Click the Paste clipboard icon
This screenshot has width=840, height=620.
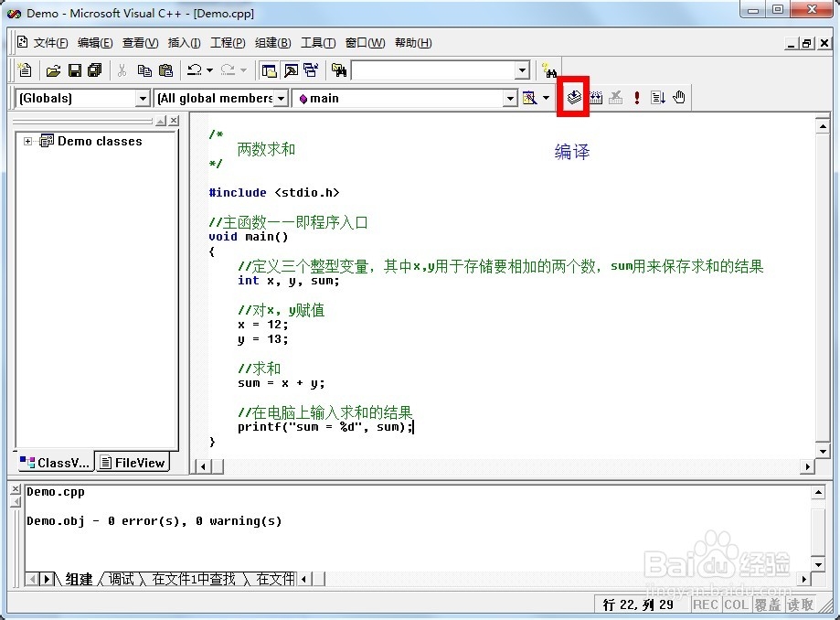pyautogui.click(x=166, y=70)
